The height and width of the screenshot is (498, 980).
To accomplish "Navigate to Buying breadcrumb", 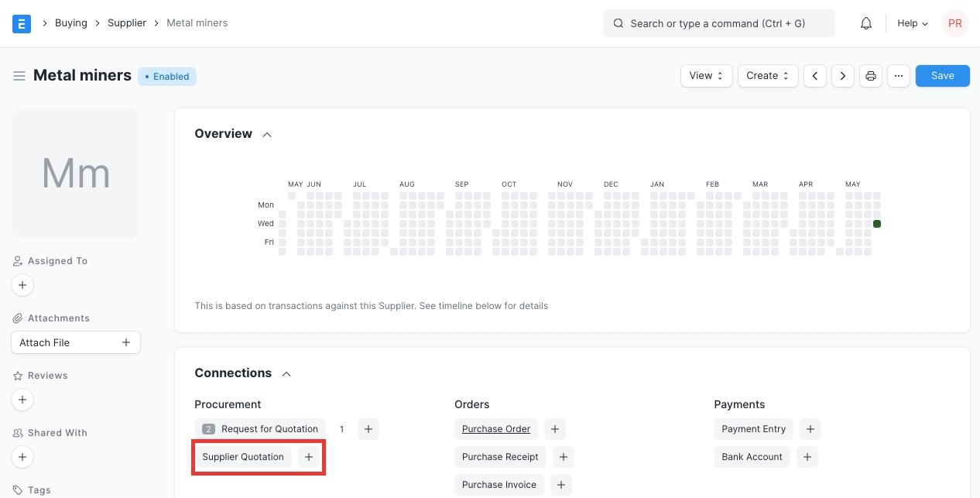I will pyautogui.click(x=71, y=23).
